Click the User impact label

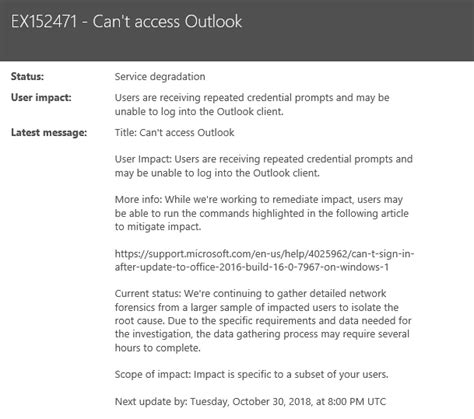pos(41,98)
